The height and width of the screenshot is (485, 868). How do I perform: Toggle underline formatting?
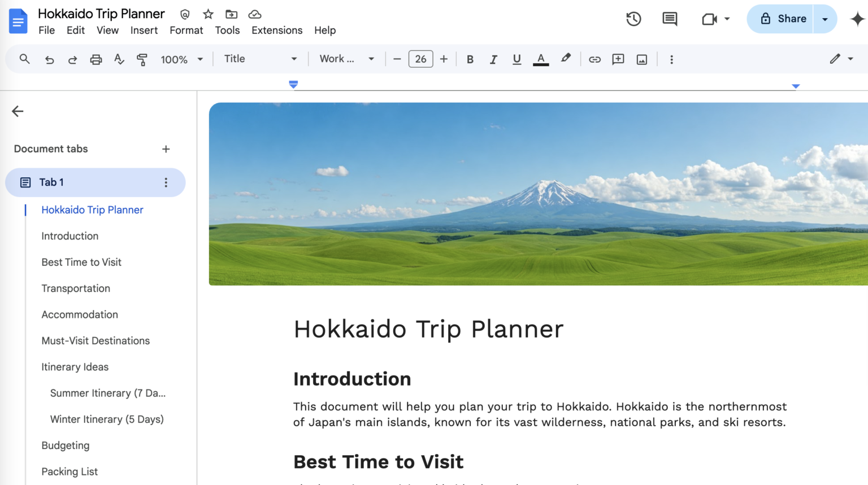tap(517, 59)
